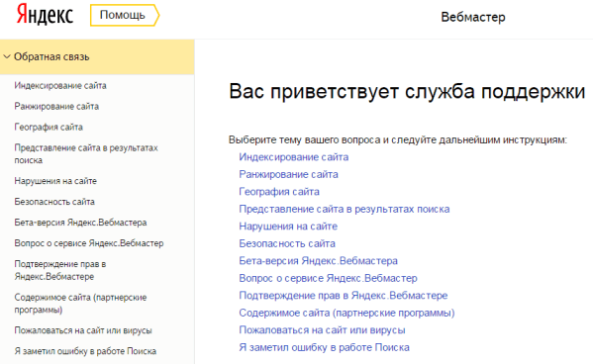Follow main link Нарушения на сайте

point(288,227)
